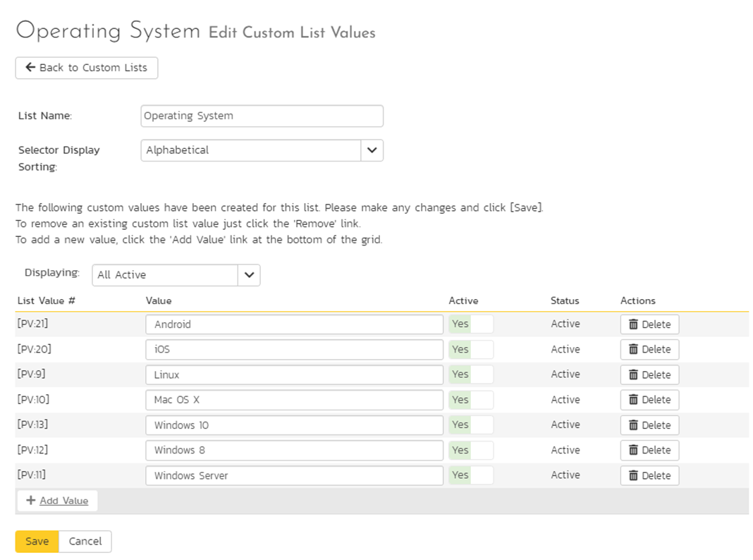Edit the Android value field

tap(295, 324)
